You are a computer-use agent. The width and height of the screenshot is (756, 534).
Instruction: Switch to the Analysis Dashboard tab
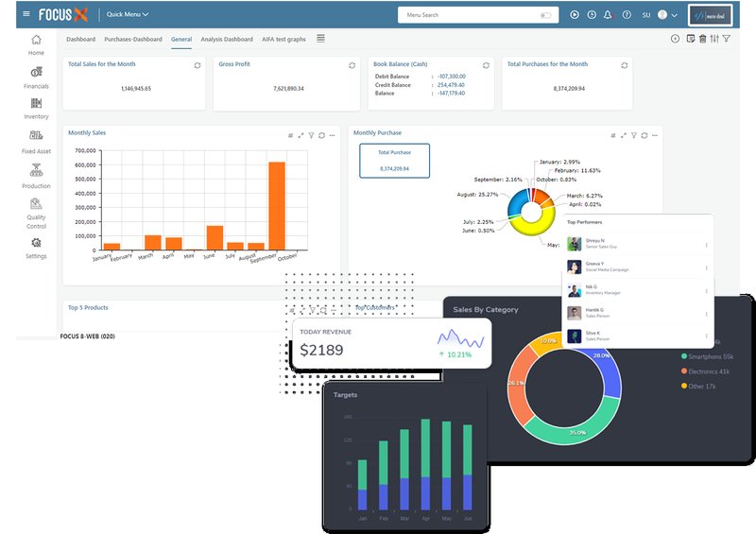(x=227, y=40)
